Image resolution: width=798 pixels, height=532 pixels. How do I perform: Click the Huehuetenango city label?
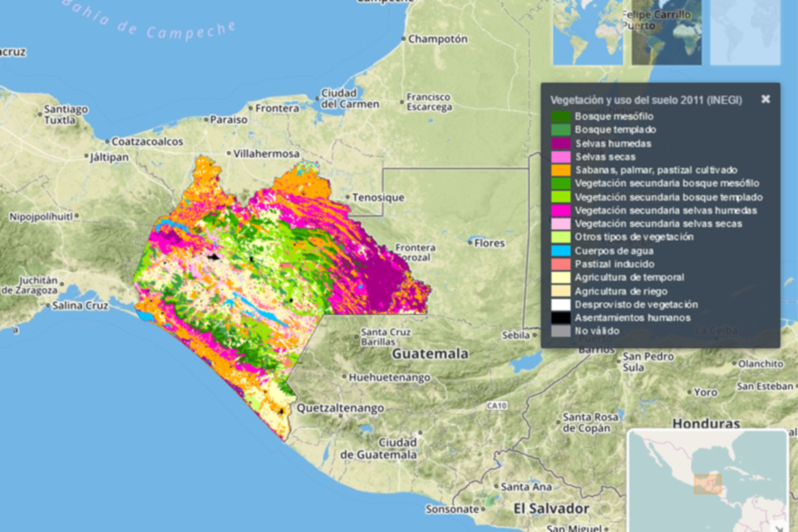coord(390,377)
